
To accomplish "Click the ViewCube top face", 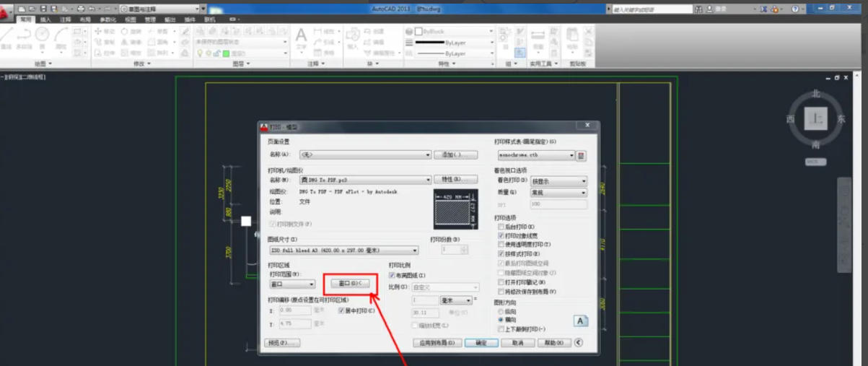I will coord(816,119).
